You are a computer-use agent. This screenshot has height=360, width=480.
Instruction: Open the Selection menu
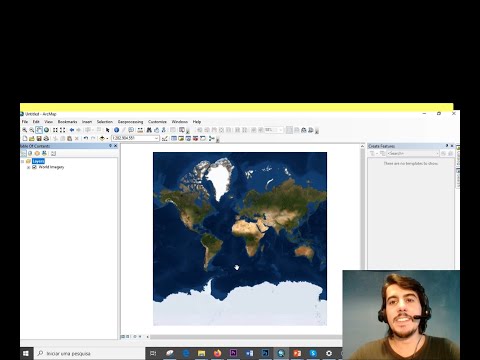[x=105, y=122]
